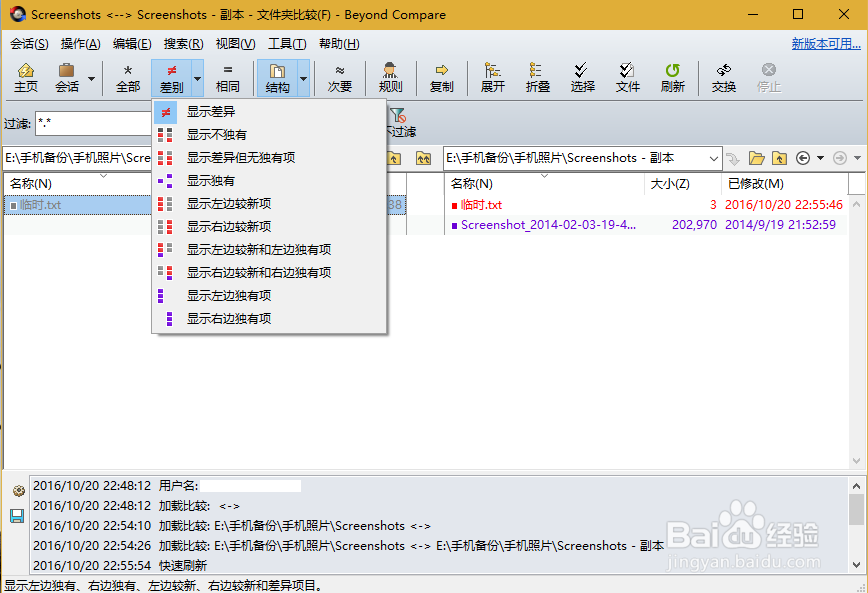
Task: Click the log panel scrollbar down arrow
Action: coord(856,565)
